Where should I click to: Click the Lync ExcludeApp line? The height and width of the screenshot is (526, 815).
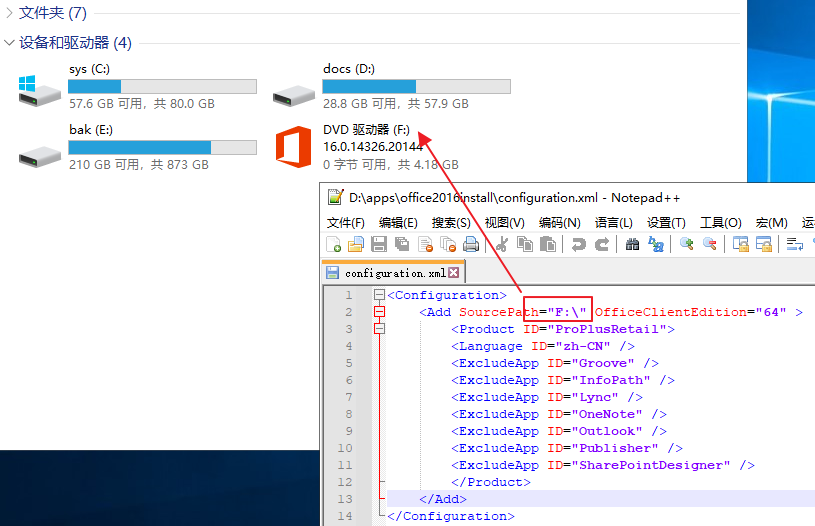pos(547,397)
